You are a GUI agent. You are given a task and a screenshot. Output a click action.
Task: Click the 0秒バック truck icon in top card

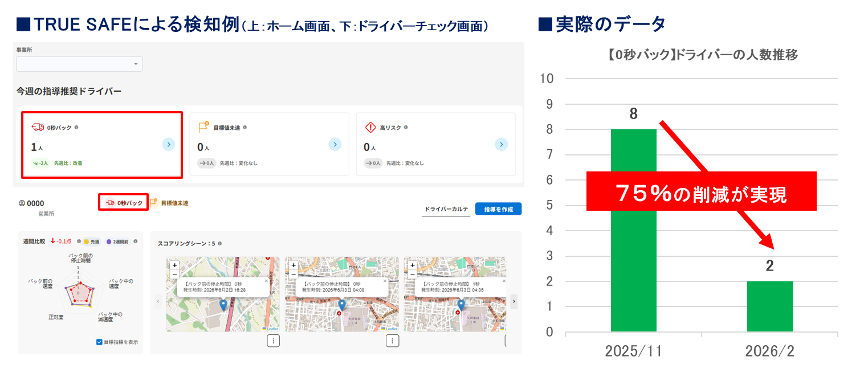[38, 128]
